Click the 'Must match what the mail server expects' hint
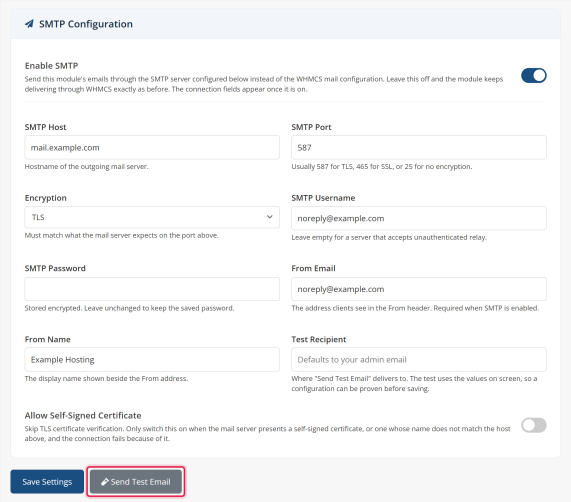The width and height of the screenshot is (571, 502). click(121, 236)
